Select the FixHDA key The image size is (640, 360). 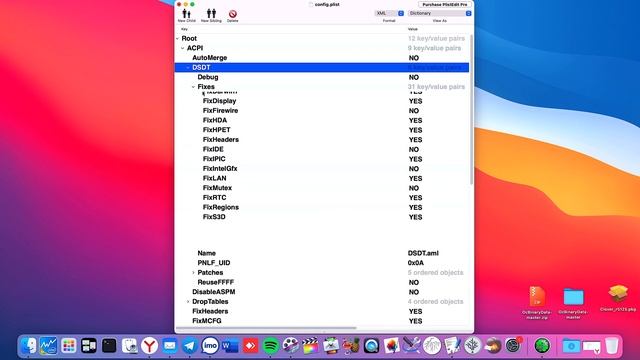click(215, 120)
